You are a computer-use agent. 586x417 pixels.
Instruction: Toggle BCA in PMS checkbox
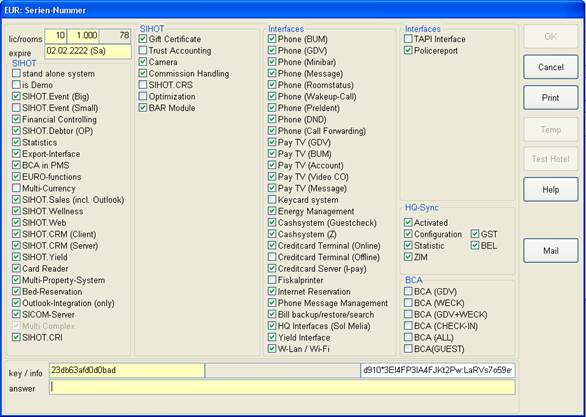[x=16, y=165]
